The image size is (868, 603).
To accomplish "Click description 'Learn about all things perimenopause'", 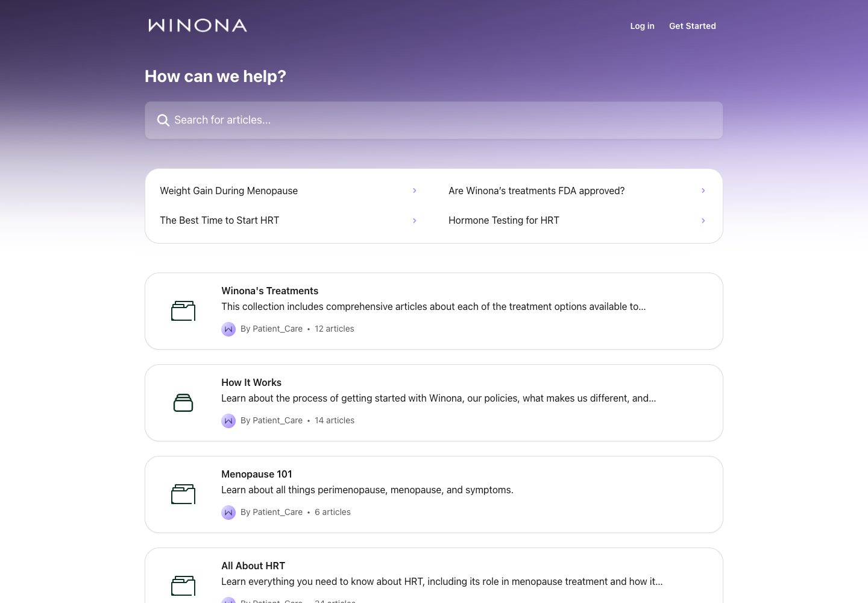I will 367,490.
